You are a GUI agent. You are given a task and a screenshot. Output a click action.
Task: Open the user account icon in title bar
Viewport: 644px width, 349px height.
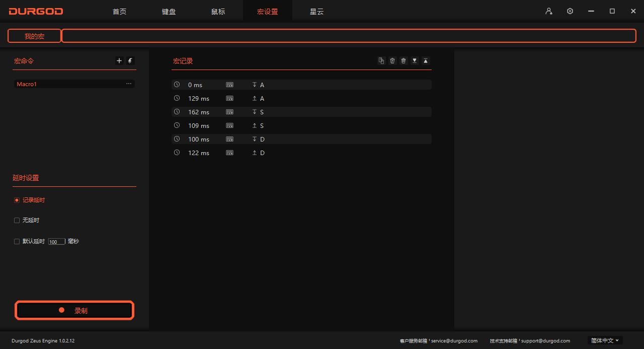(549, 11)
